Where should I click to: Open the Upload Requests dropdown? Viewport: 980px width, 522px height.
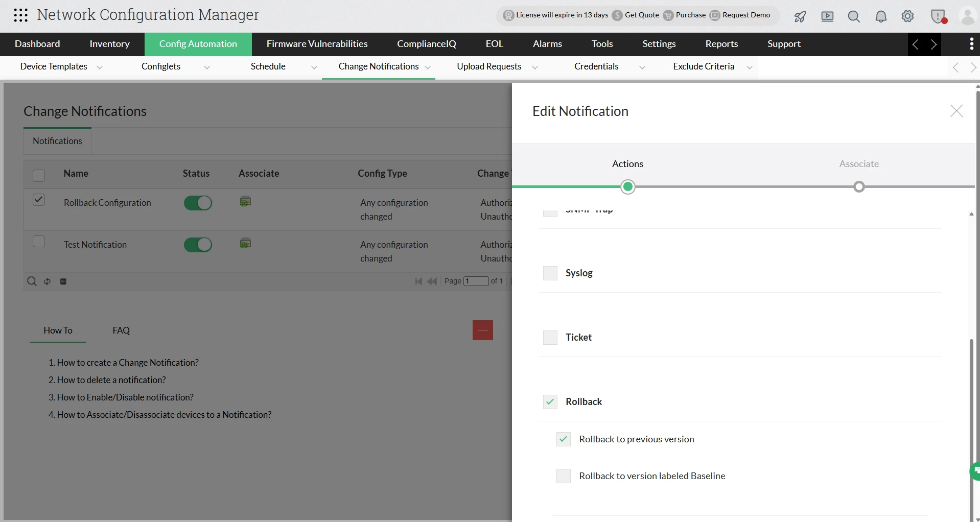(534, 67)
